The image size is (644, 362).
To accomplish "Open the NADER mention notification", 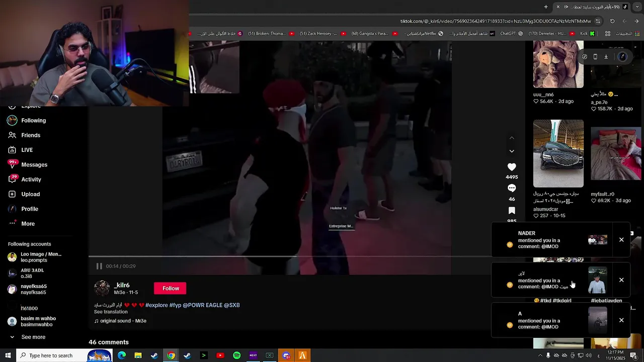I will (x=552, y=240).
